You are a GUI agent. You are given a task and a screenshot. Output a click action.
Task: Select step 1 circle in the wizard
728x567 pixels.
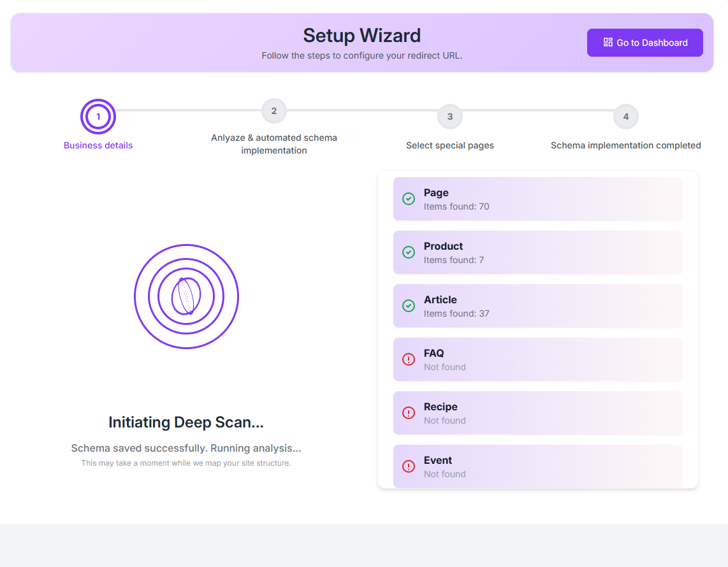pos(98,117)
